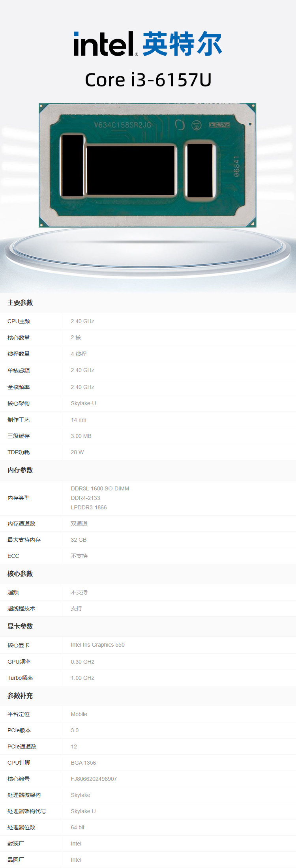
Task: Click the PCIe通道数 value 12
Action: [74, 746]
